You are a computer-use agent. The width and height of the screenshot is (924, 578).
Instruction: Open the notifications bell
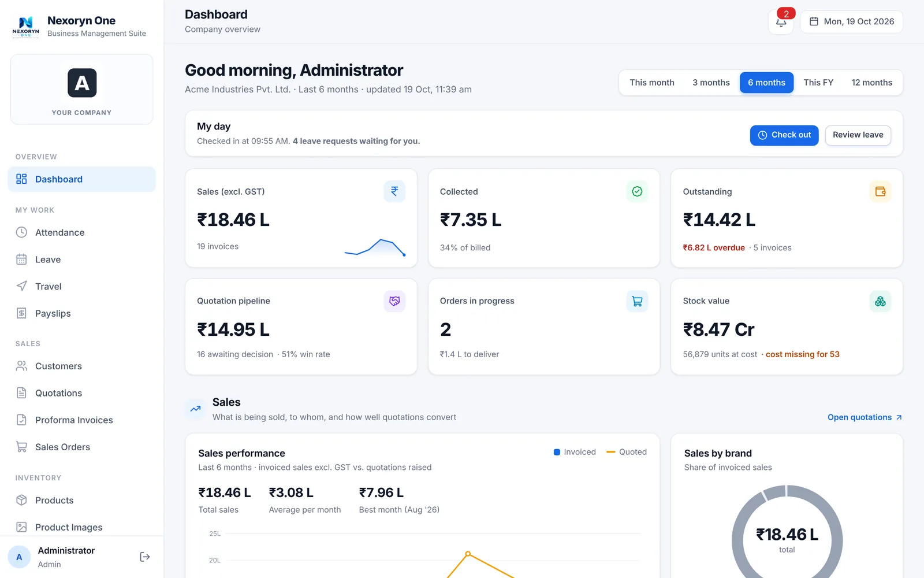click(781, 22)
